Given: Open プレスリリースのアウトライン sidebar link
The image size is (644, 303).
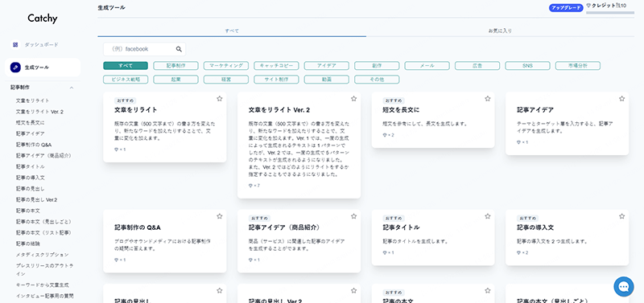Looking at the screenshot, I should [44, 269].
